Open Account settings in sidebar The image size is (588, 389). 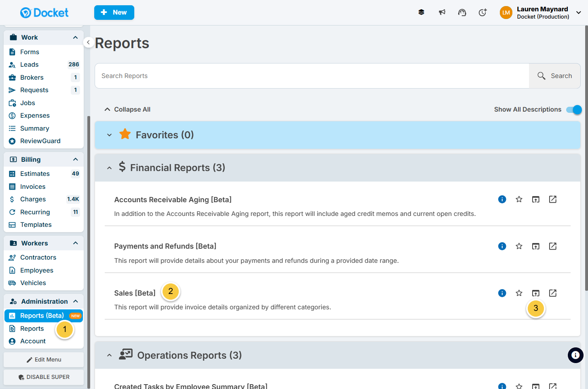click(x=44, y=341)
